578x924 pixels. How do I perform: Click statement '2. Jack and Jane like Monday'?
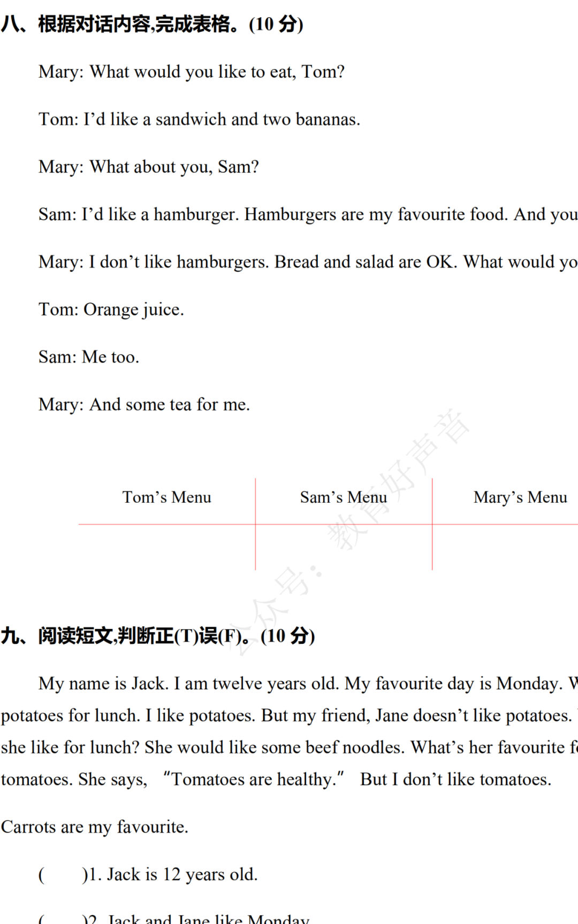pyautogui.click(x=199, y=919)
